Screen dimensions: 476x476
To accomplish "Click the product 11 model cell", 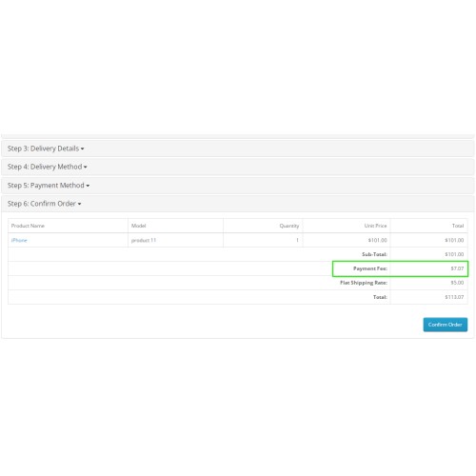I will pos(144,240).
